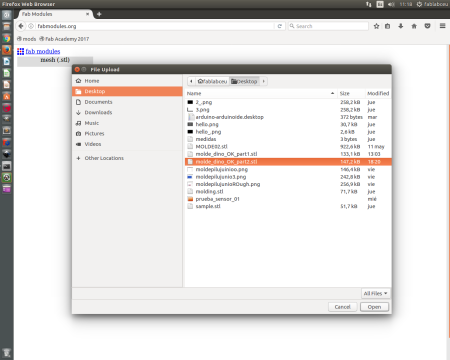Click the Desktop path bar button

[244, 81]
